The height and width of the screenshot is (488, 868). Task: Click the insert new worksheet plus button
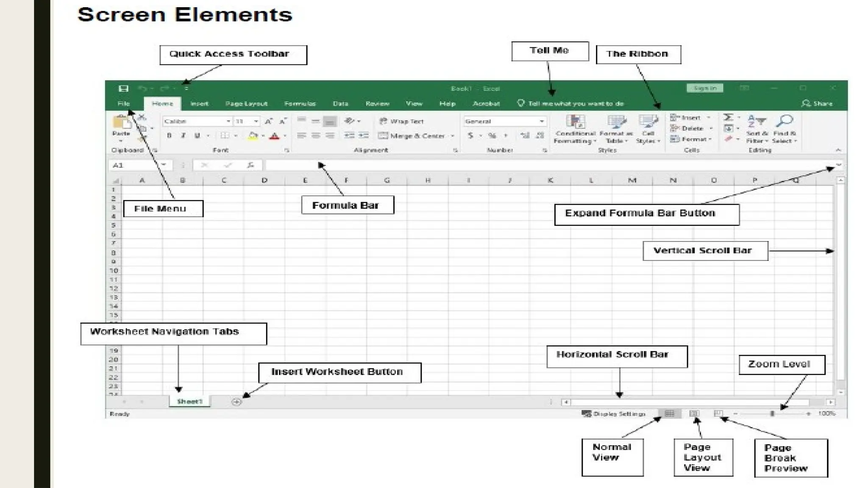click(x=237, y=402)
